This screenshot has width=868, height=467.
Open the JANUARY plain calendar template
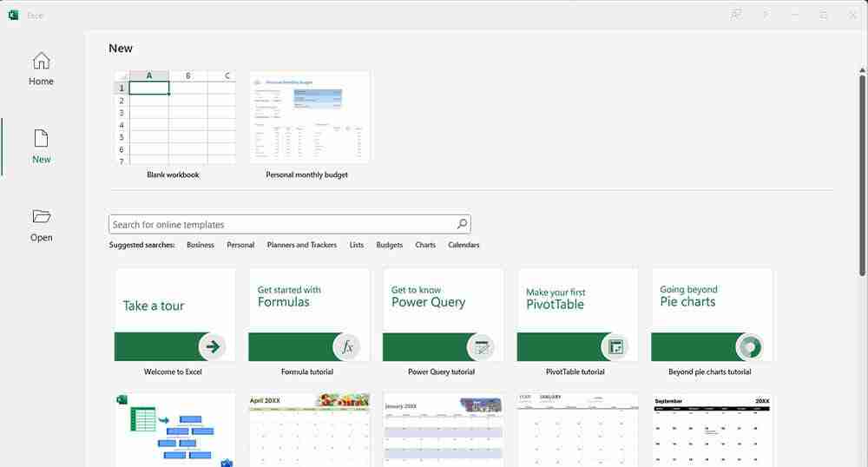(x=577, y=430)
